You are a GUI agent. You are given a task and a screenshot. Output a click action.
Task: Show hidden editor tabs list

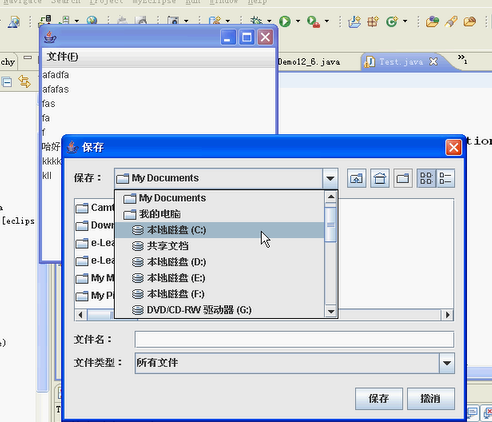pyautogui.click(x=462, y=59)
